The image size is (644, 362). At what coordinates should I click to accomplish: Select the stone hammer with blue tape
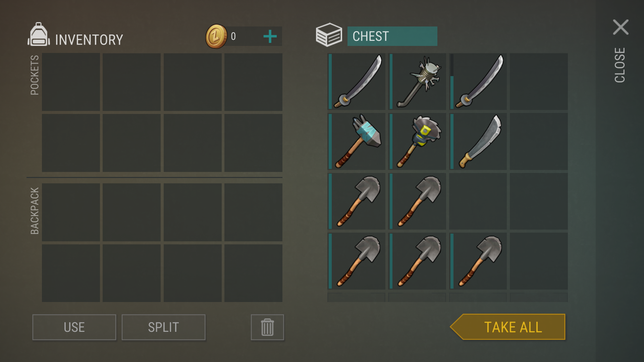(356, 141)
